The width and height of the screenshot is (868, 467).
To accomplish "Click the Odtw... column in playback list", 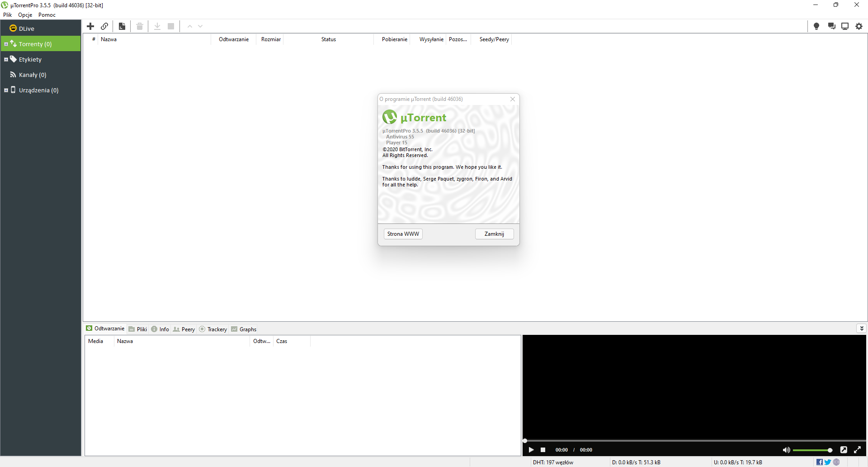I will coord(262,341).
